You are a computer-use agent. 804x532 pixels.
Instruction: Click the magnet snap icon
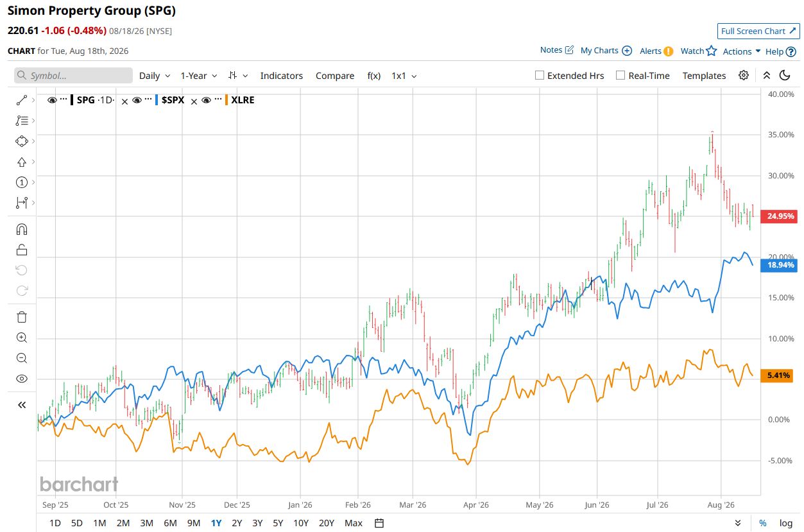coord(22,229)
